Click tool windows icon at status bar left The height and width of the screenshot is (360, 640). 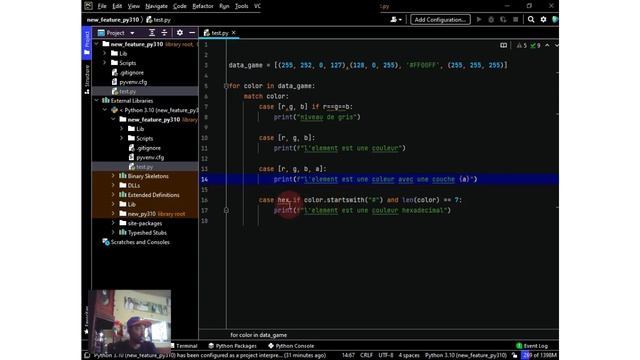tap(87, 356)
